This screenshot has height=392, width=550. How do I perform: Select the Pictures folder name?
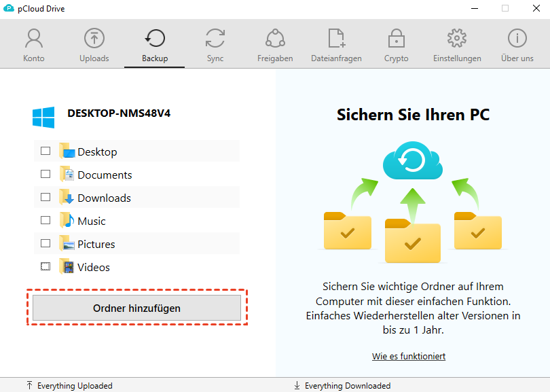point(96,245)
